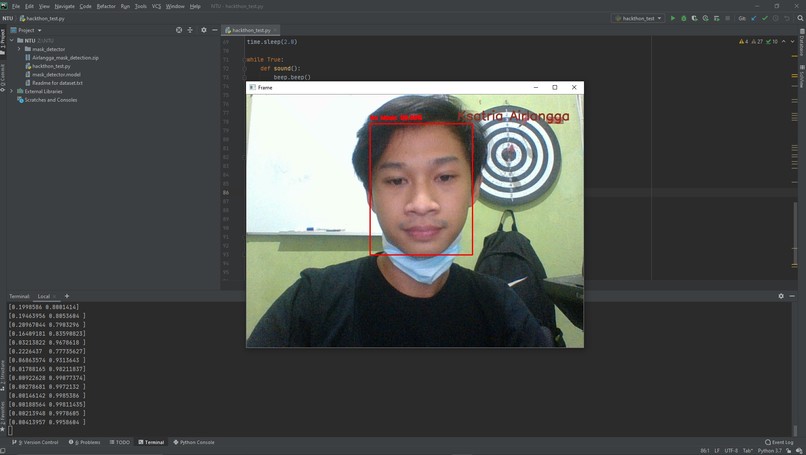This screenshot has width=806, height=455.
Task: Select Readme for dataset.txt file
Action: point(57,83)
